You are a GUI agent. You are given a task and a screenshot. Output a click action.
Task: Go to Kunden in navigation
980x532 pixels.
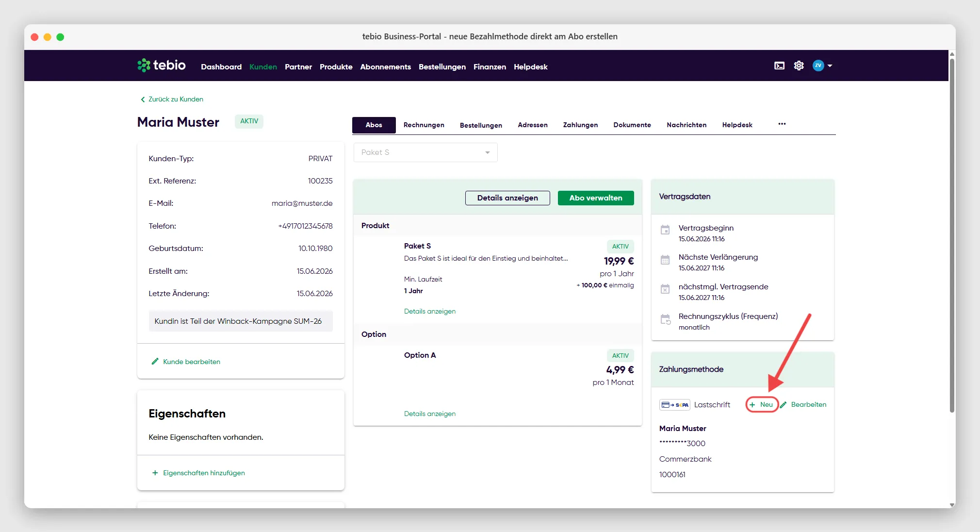[x=263, y=66]
